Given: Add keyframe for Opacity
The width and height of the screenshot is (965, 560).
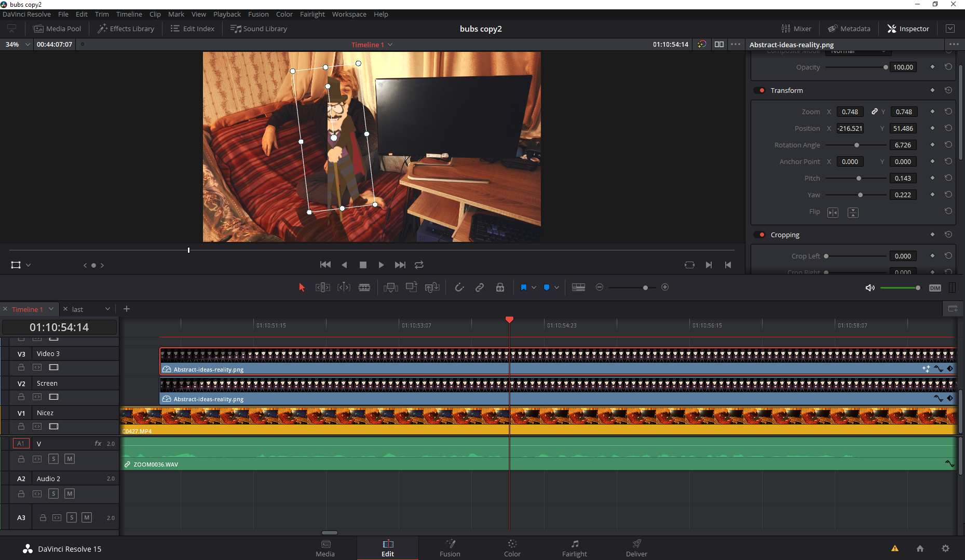Looking at the screenshot, I should 932,67.
